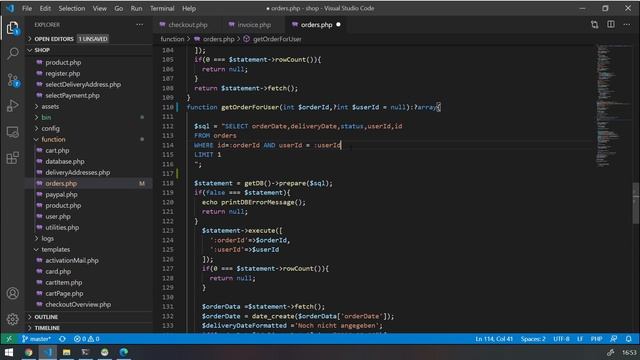Open the Edit menu
This screenshot has width=640, height=360.
45,8
